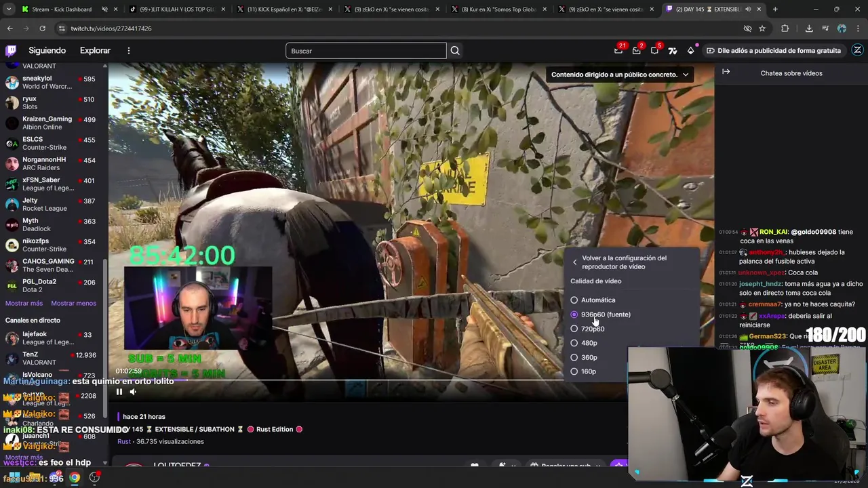The image size is (868, 488).
Task: Click the Chrome icon in the taskbar
Action: [74, 478]
